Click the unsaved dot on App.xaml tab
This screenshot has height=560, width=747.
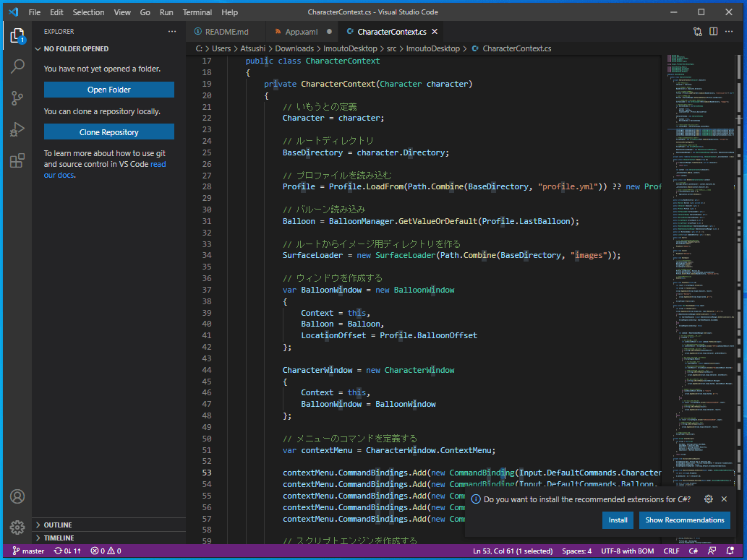(x=329, y=32)
